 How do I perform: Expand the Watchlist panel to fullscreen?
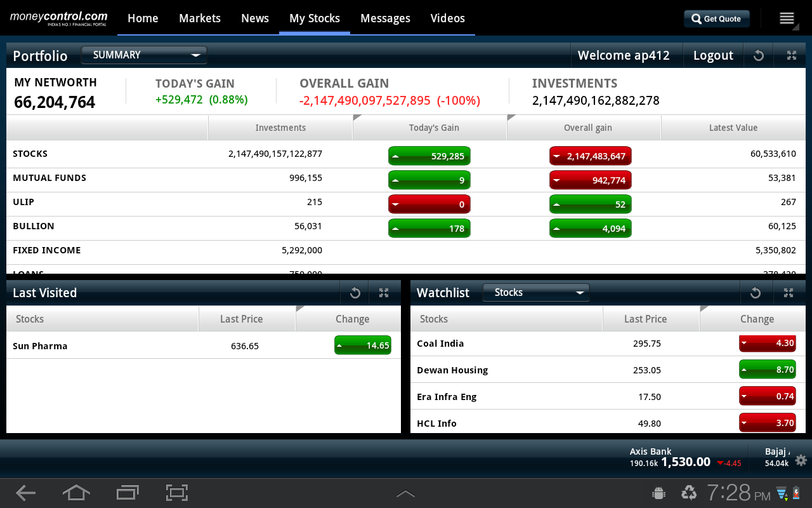[x=789, y=293]
